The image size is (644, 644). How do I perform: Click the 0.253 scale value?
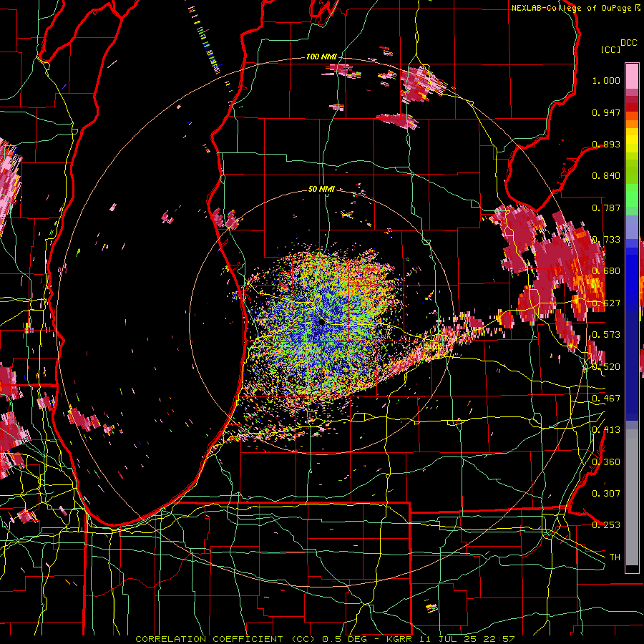(606, 525)
